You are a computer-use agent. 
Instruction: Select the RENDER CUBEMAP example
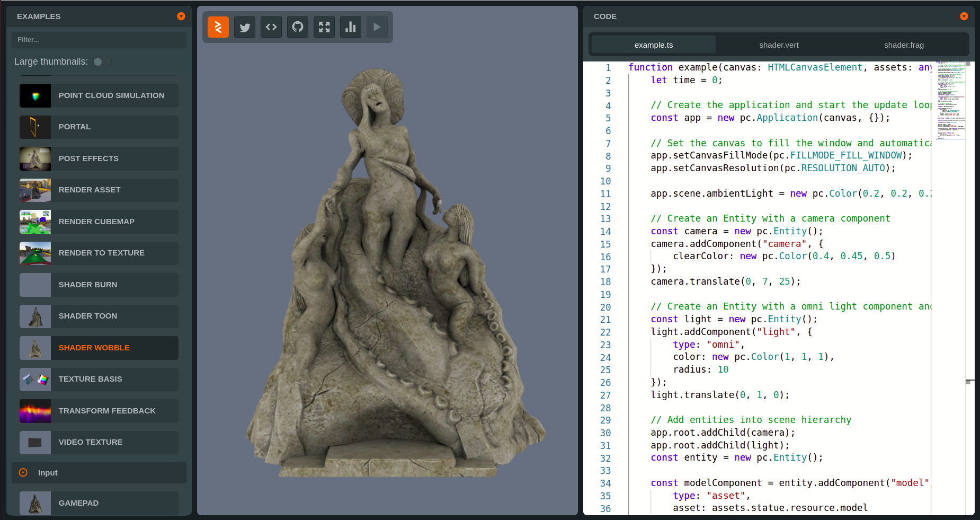(99, 222)
